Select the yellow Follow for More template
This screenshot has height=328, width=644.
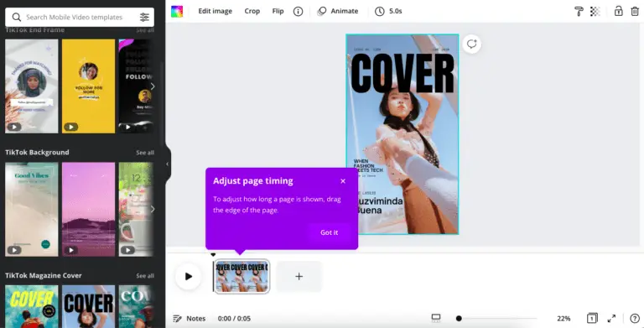click(x=88, y=86)
